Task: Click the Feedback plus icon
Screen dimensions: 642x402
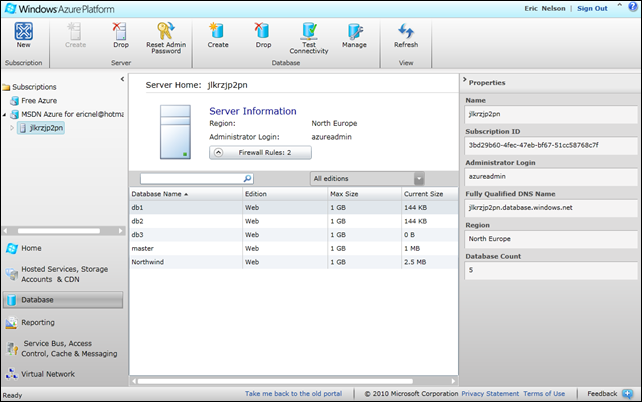Action: pyautogui.click(x=627, y=394)
